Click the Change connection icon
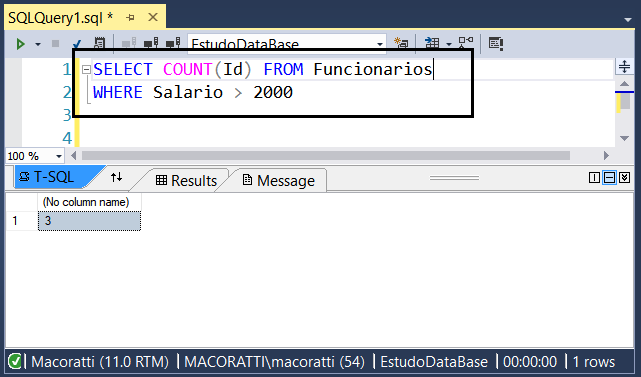Image resolution: width=641 pixels, height=377 pixels. coord(173,43)
